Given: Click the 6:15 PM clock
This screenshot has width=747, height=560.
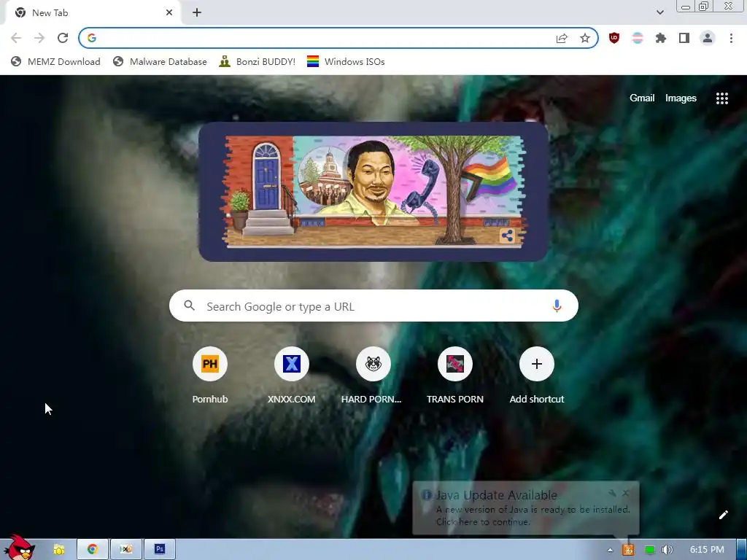Looking at the screenshot, I should 707,550.
